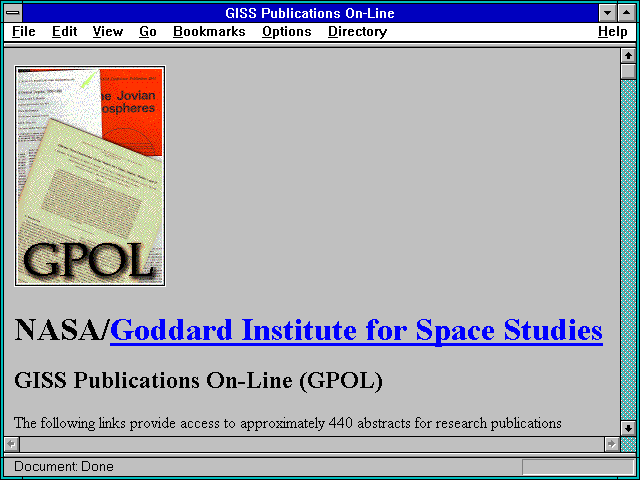Click the vertical scrollbar up arrow

tap(628, 56)
